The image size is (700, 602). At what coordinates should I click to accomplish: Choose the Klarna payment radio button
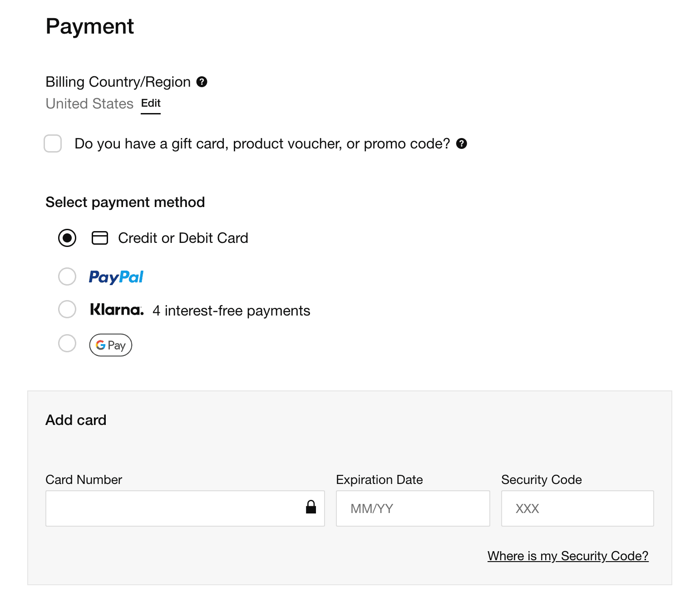[x=67, y=309]
